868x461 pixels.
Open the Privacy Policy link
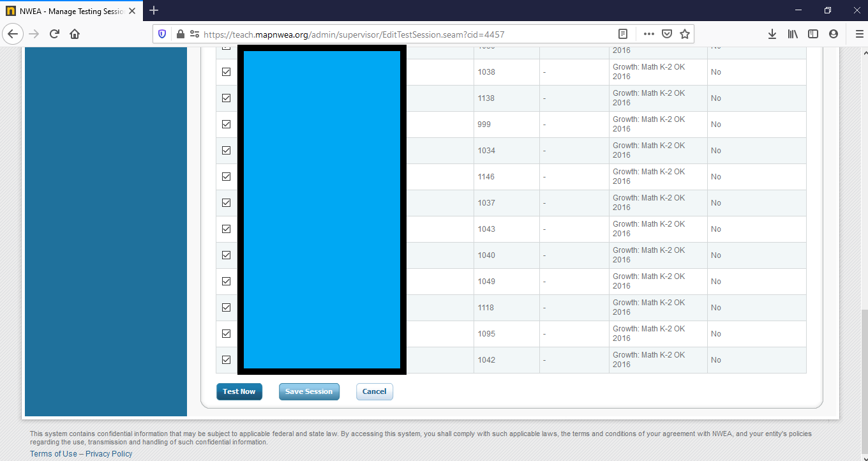pyautogui.click(x=109, y=453)
